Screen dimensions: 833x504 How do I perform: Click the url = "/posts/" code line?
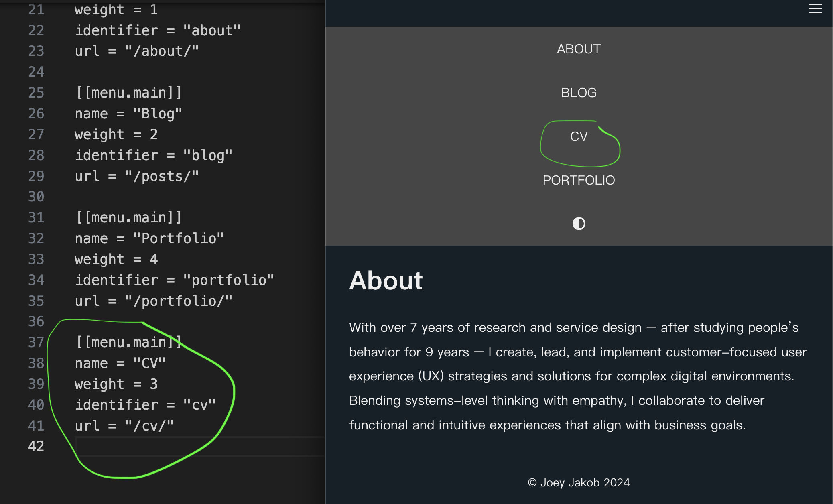click(x=137, y=176)
